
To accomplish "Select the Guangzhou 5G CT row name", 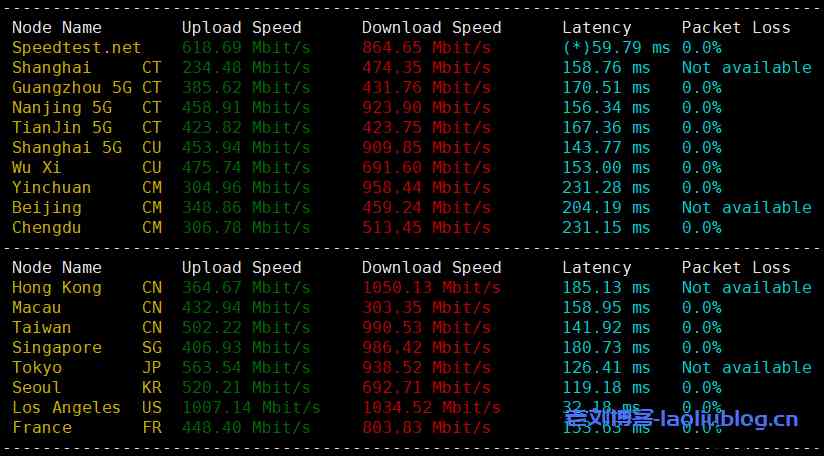I will tap(87, 88).
